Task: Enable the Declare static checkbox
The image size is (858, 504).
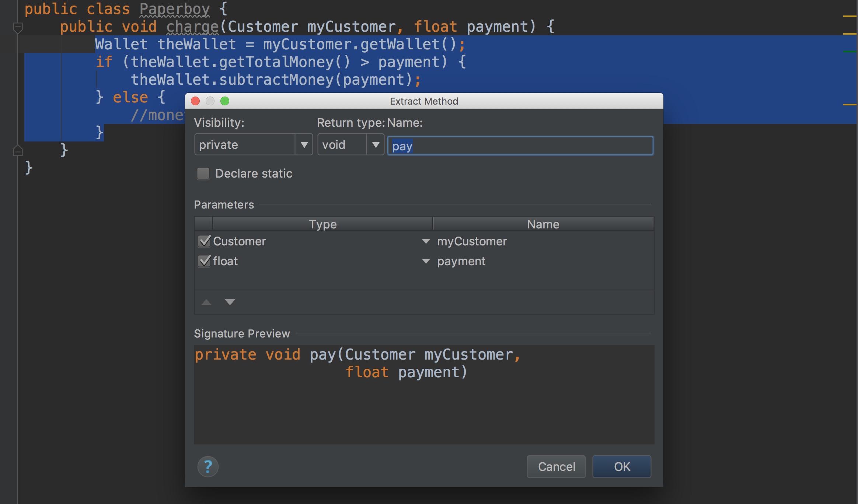Action: click(203, 174)
